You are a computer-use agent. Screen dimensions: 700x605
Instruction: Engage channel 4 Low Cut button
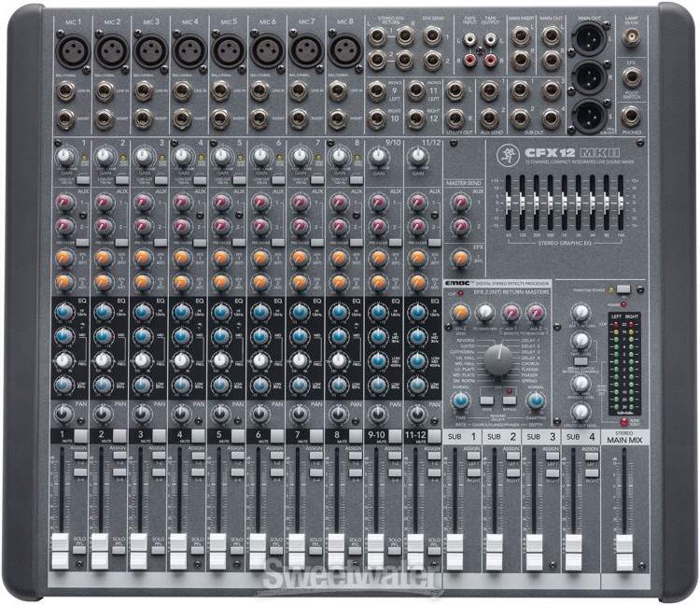coord(200,180)
